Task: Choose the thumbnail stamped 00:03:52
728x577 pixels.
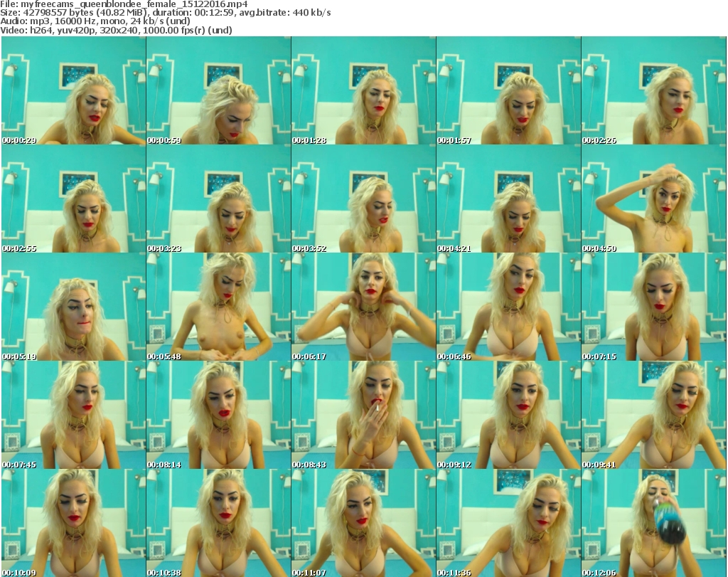Action: point(363,198)
